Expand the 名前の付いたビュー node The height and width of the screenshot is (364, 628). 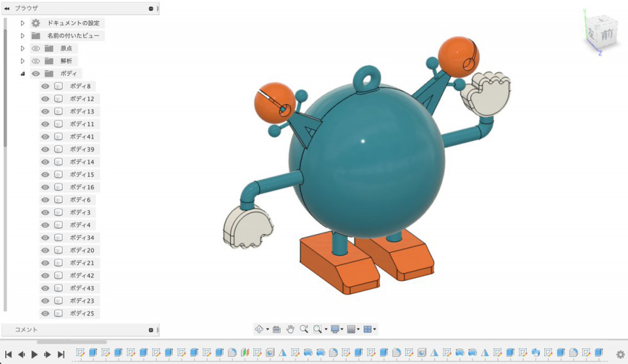tap(22, 35)
